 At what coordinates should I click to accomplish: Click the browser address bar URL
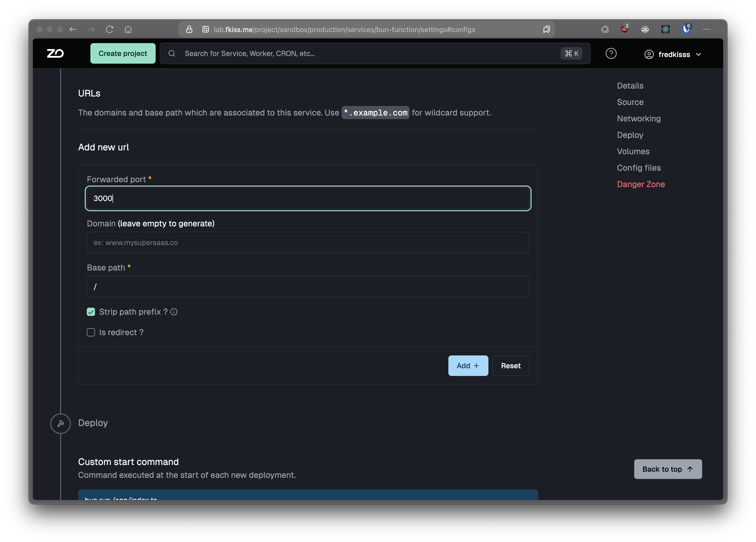pyautogui.click(x=344, y=29)
